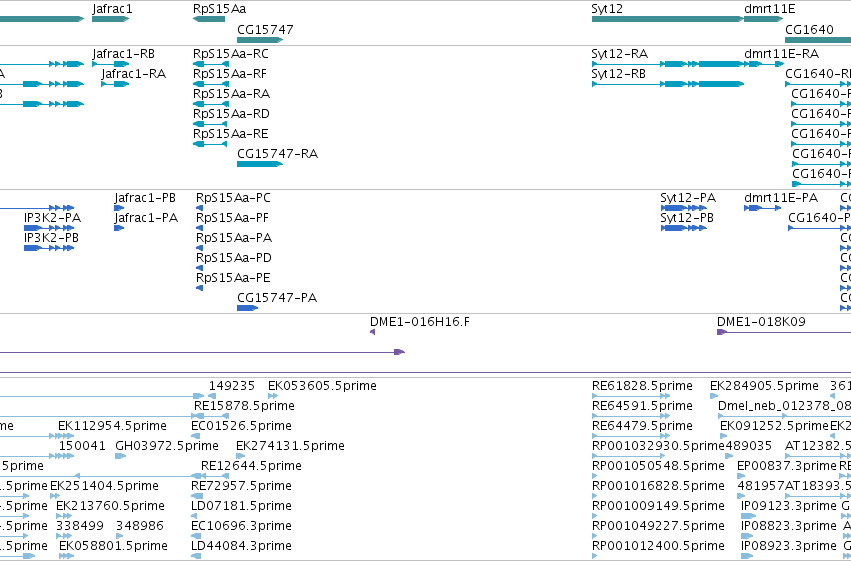
Task: Click EK091252.5prime EST label
Action: [x=774, y=426]
